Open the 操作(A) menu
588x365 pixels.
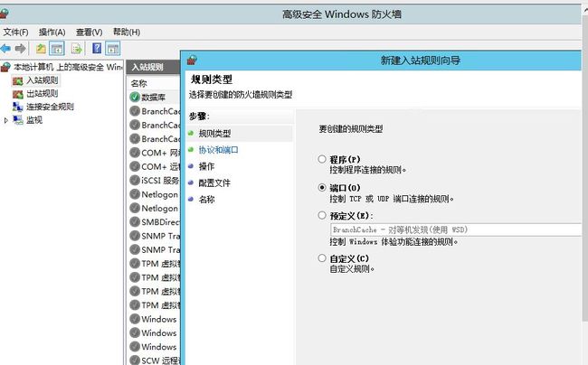pos(52,33)
